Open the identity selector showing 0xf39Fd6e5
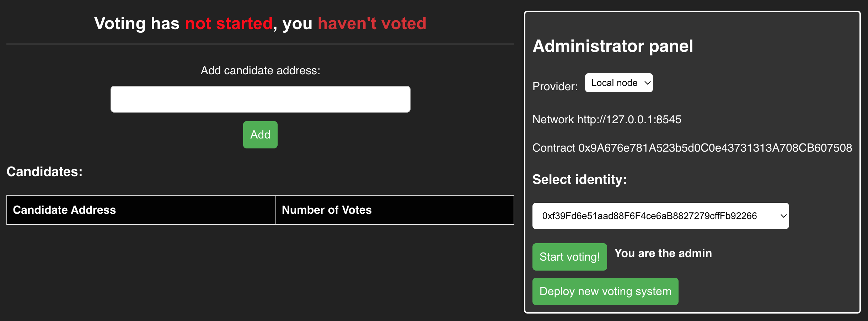868x321 pixels. pos(660,216)
